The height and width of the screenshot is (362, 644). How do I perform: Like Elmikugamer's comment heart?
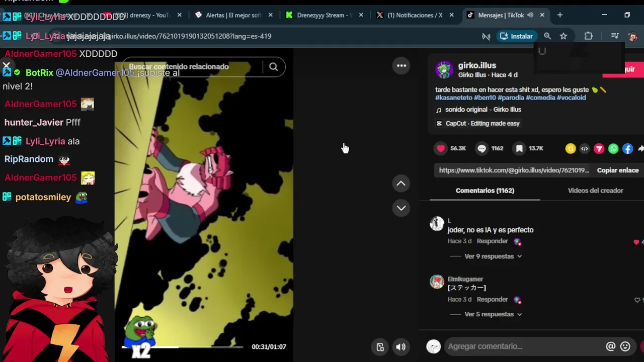637,300
